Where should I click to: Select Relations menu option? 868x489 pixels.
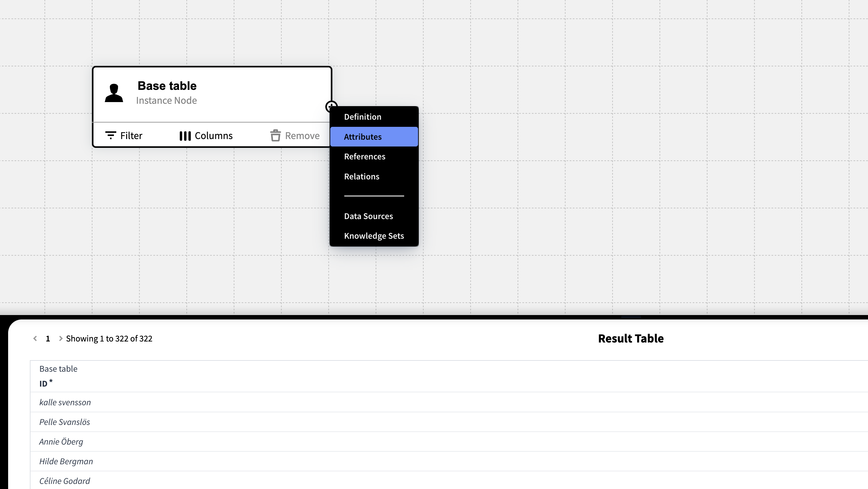point(361,176)
